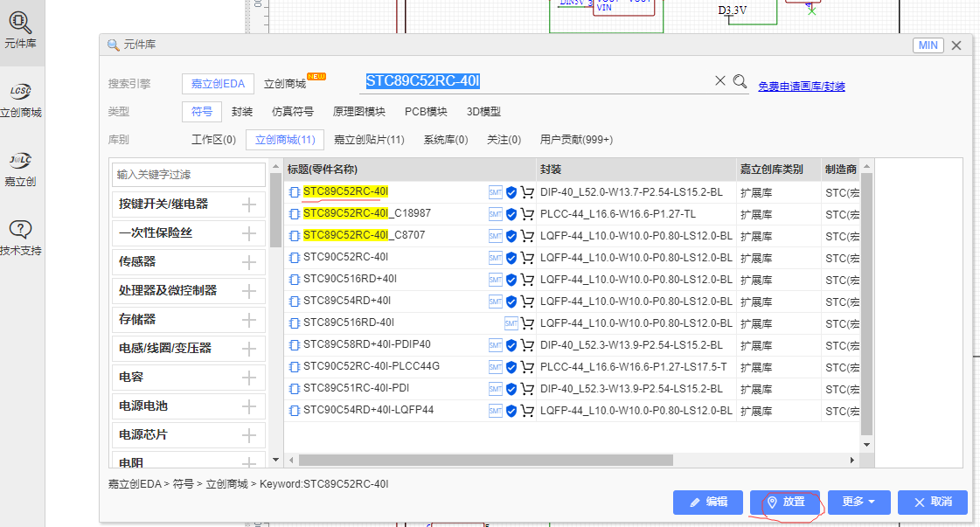The height and width of the screenshot is (527, 980).
Task: Click cart icon for STC89C52RC-40I row
Action: pyautogui.click(x=527, y=192)
